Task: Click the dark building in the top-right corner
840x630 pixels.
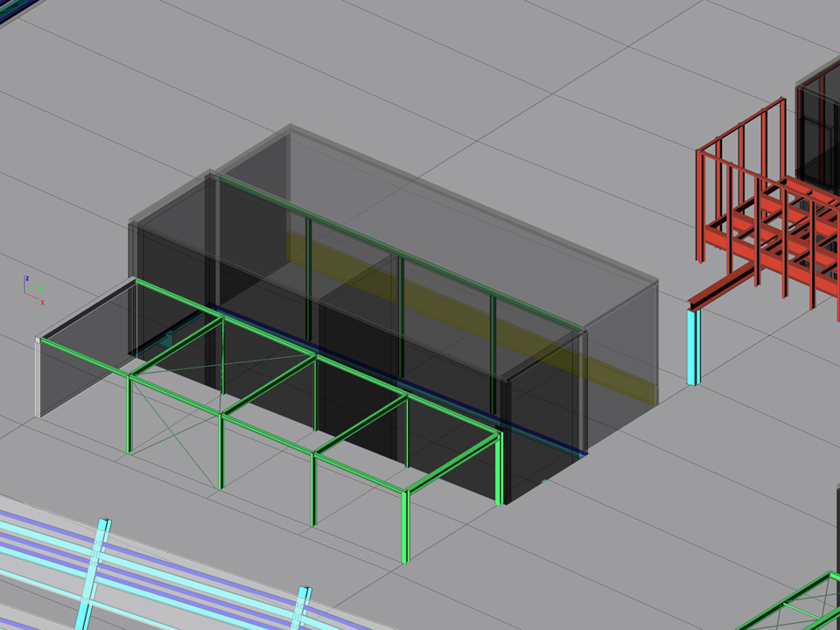Action: (819, 131)
